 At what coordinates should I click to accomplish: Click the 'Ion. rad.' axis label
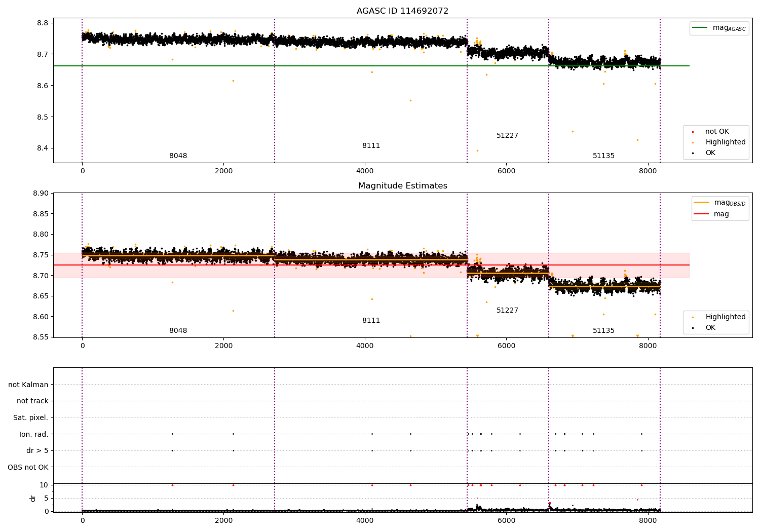tap(33, 434)
